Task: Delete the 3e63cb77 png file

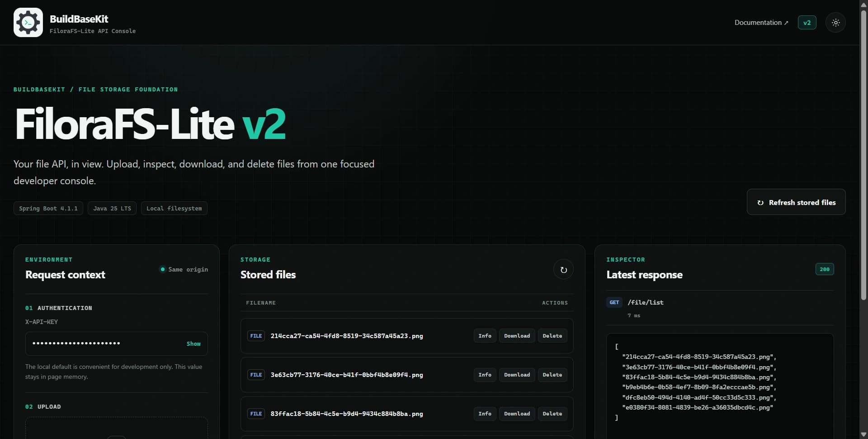Action: 552,375
